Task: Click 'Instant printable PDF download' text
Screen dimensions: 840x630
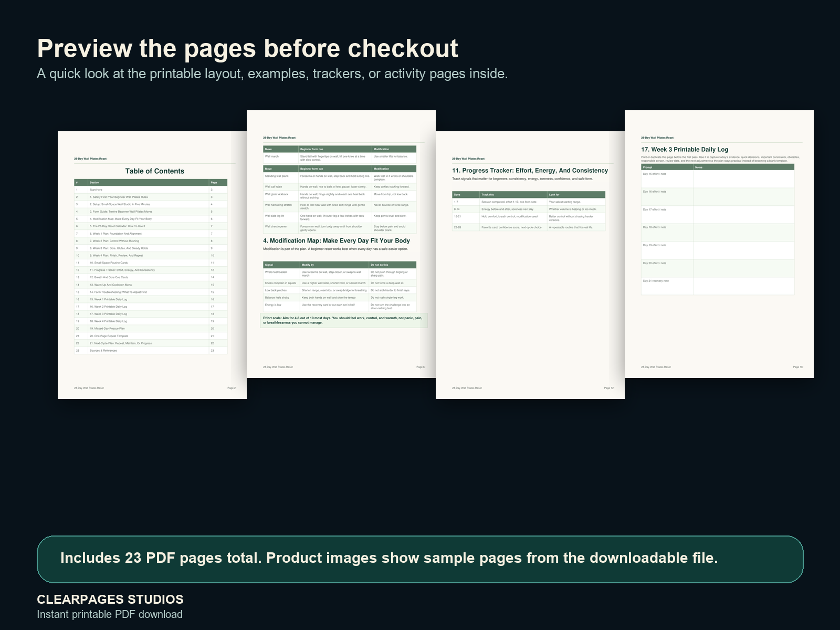Action: (110, 614)
